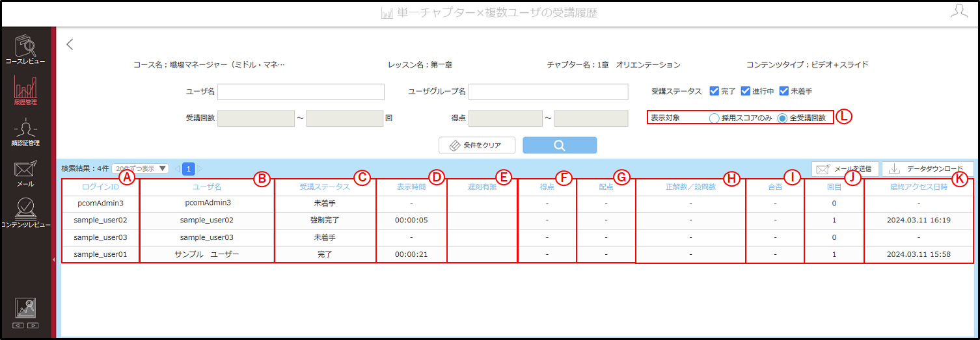
Task: Sort by the 回目 column header
Action: 834,187
